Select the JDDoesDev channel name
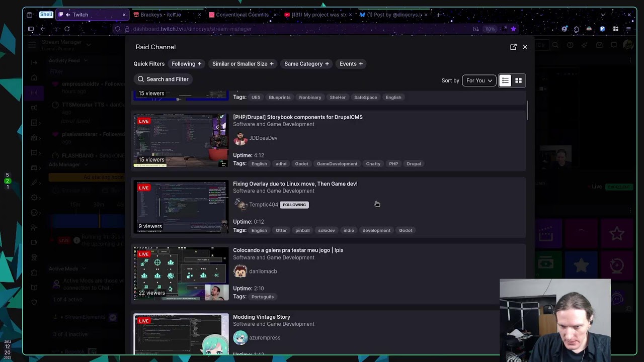The height and width of the screenshot is (362, 644). (x=263, y=138)
